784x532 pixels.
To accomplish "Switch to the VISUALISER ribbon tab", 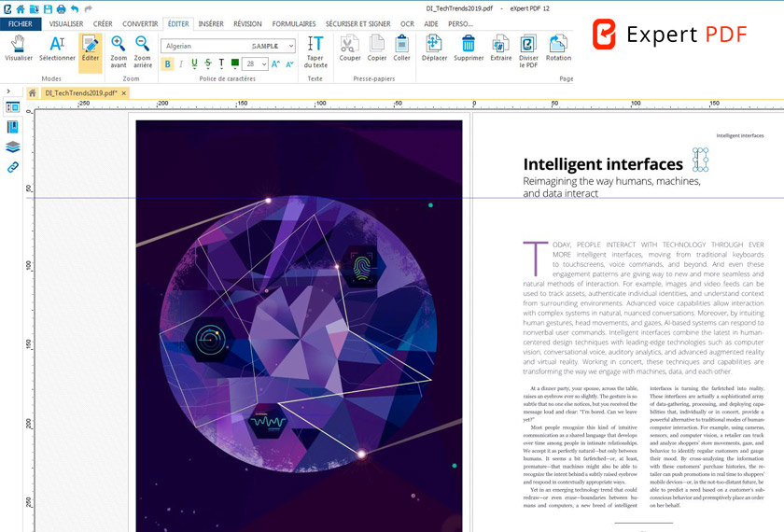I will 66,24.
